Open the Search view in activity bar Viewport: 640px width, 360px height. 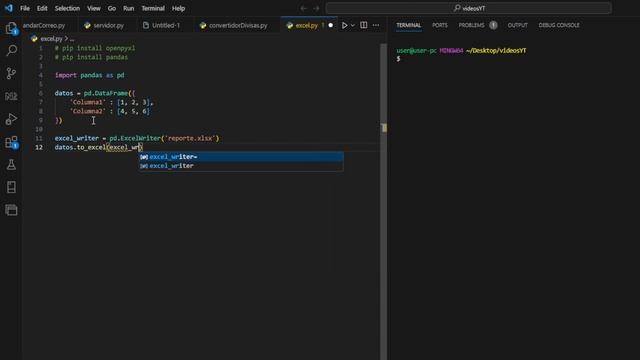pyautogui.click(x=11, y=50)
